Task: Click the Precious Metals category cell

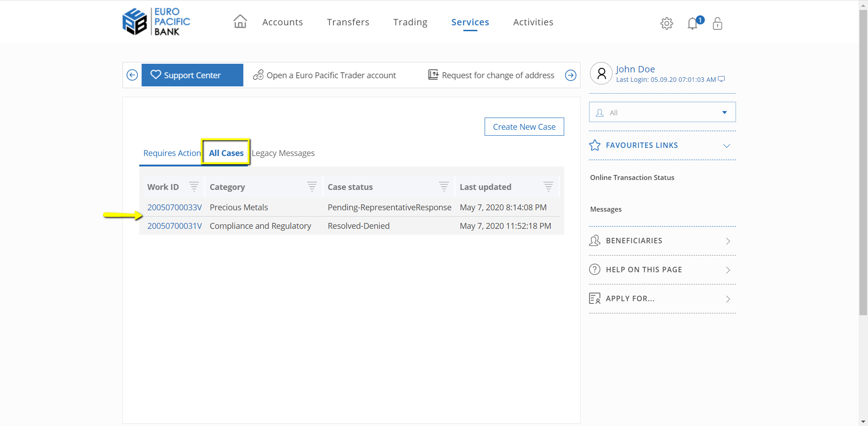Action: tap(239, 208)
